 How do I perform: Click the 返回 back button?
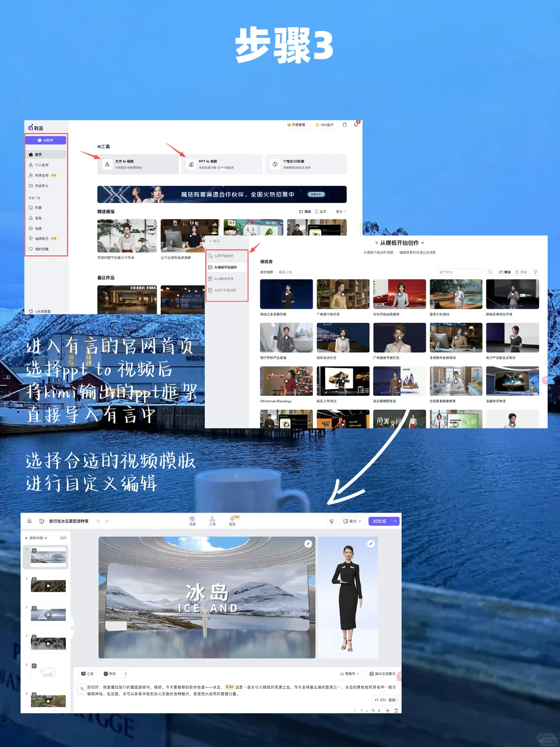(215, 241)
